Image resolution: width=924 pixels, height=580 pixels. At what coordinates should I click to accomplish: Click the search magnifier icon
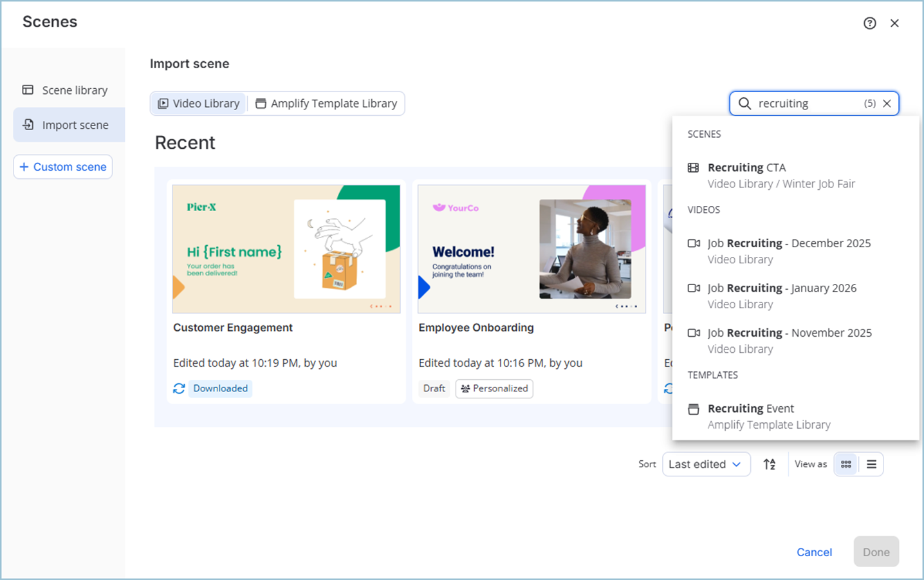[x=744, y=104]
